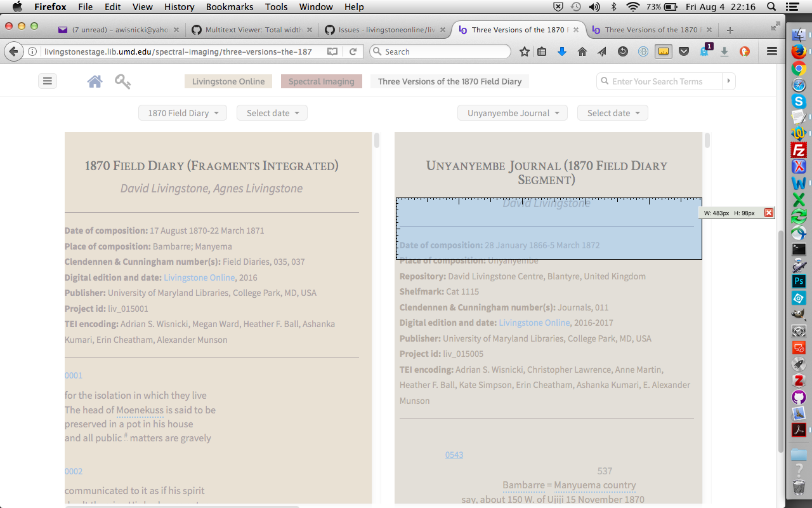The image size is (812, 508).
Task: Click the site search submit arrow
Action: 729,81
